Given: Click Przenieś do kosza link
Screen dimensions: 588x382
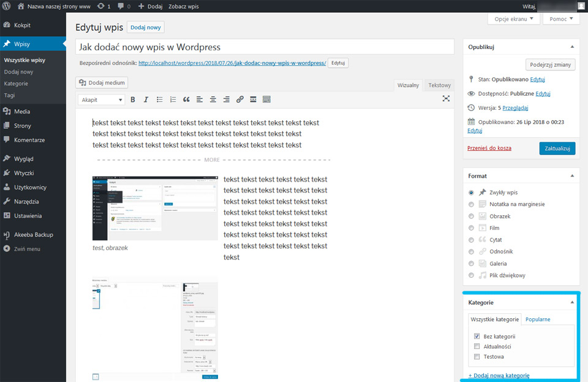Looking at the screenshot, I should pos(489,148).
